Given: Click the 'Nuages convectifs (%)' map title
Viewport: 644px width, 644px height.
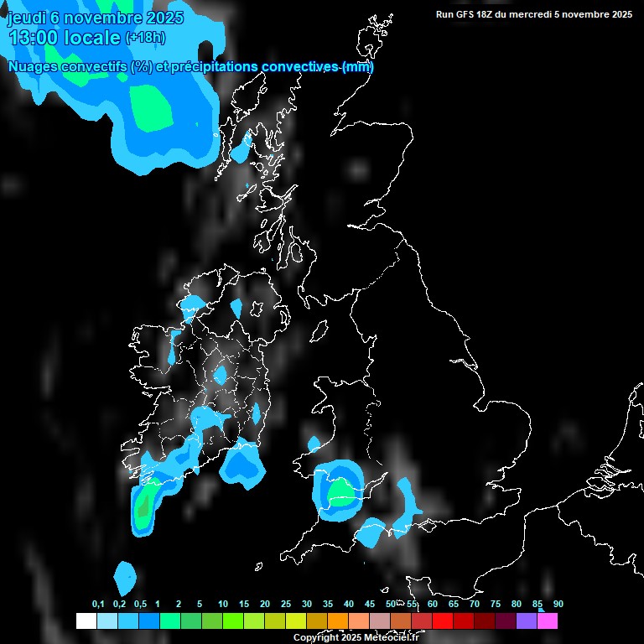Looking at the screenshot, I should point(79,67).
